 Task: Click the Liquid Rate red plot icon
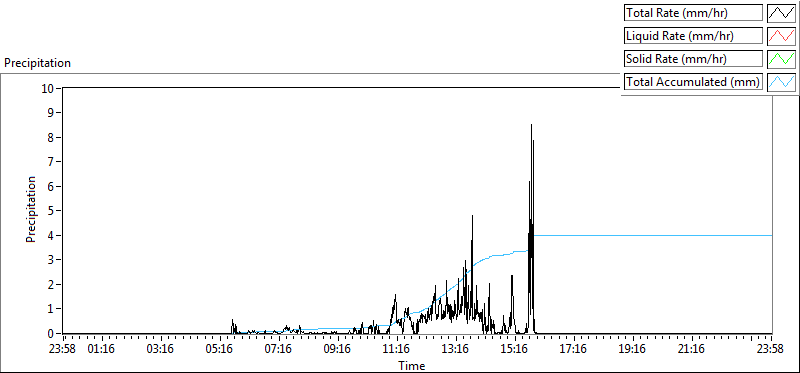click(782, 36)
